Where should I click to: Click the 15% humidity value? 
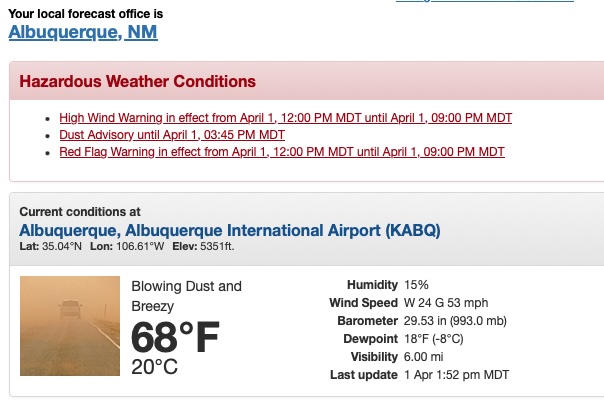coord(416,285)
